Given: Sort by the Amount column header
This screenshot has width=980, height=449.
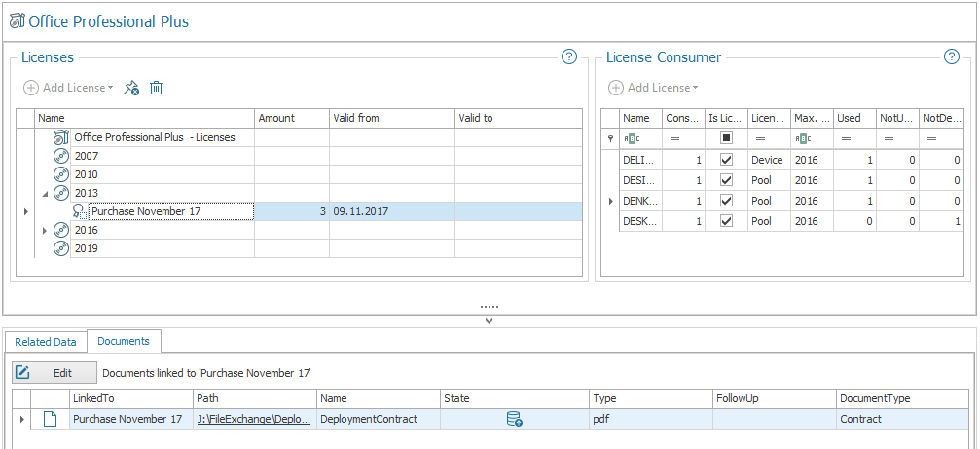Looking at the screenshot, I should coord(292,118).
